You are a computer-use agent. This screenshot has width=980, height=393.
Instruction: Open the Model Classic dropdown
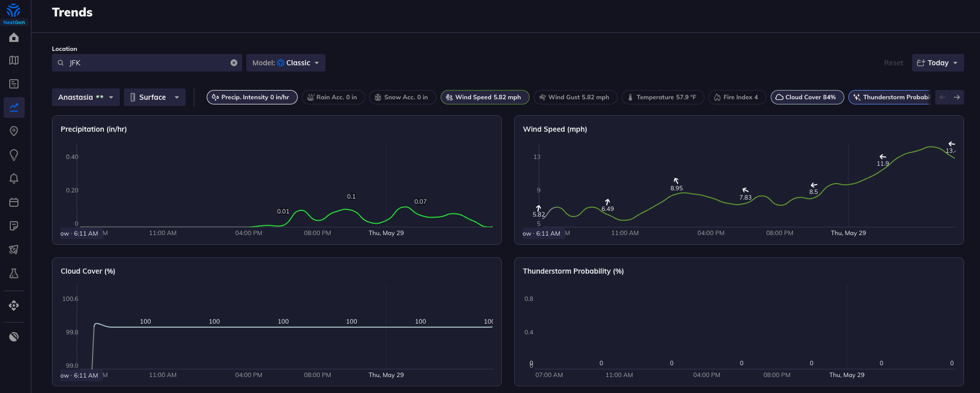click(x=285, y=63)
